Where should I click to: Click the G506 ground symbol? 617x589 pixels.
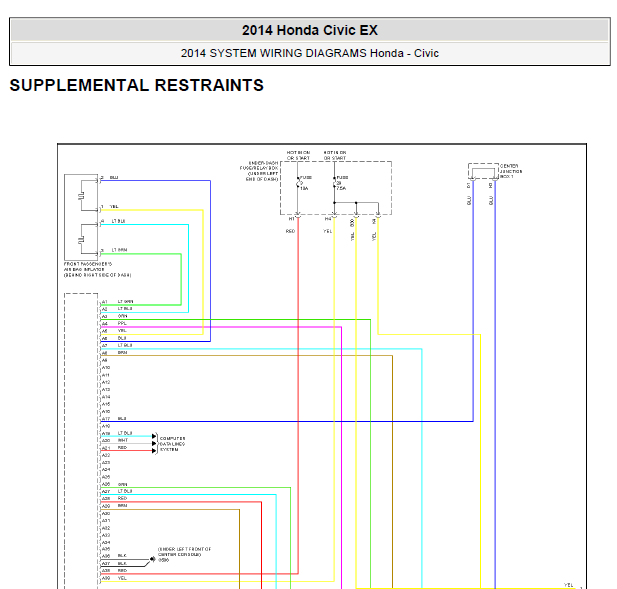(153, 559)
